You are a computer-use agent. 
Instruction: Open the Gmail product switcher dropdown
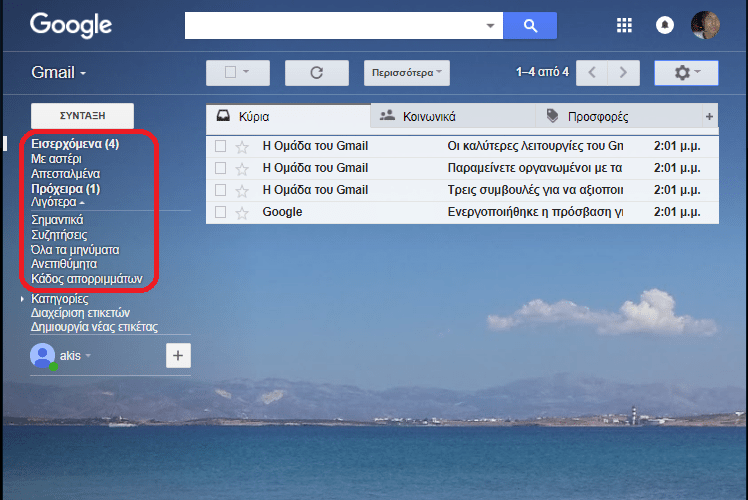coord(58,73)
